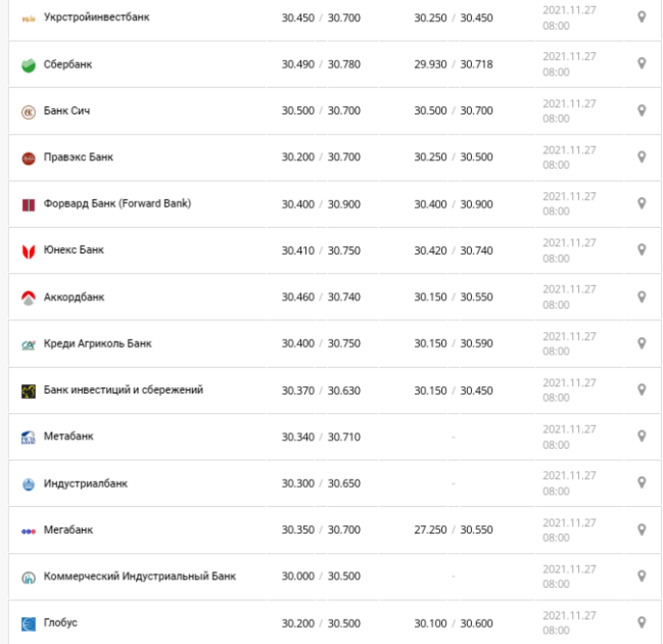
Task: Open Коммерческий Индустриальный Банк link
Action: (x=140, y=575)
